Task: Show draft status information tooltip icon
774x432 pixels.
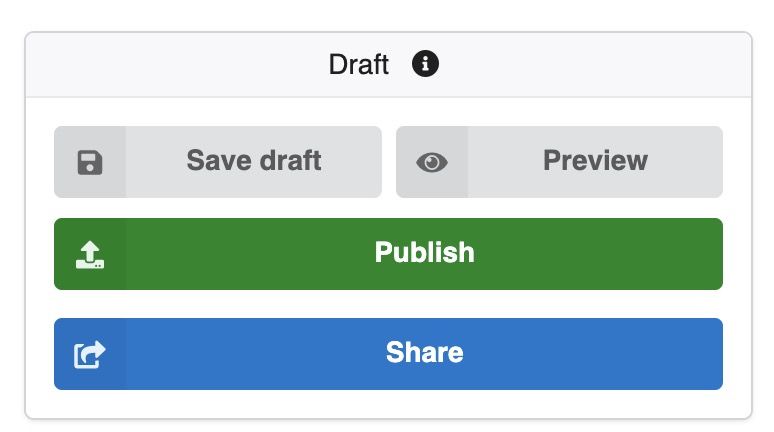Action: click(x=425, y=64)
